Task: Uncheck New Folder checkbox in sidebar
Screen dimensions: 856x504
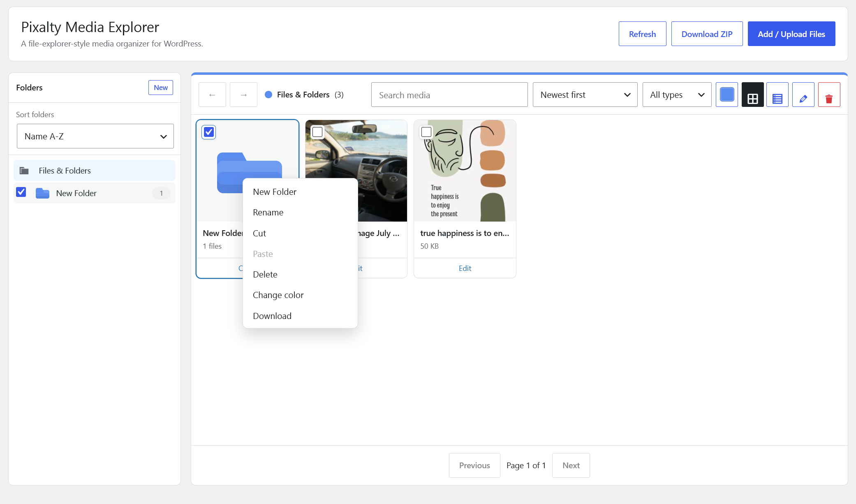Action: [x=21, y=192]
